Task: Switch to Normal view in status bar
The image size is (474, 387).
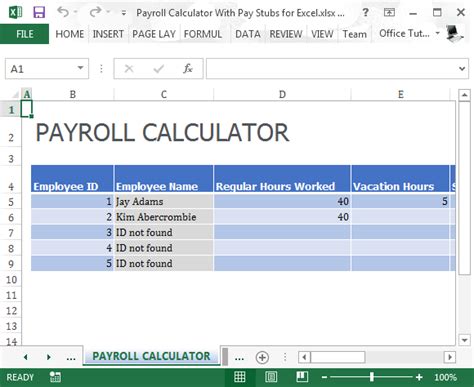Action: 240,377
